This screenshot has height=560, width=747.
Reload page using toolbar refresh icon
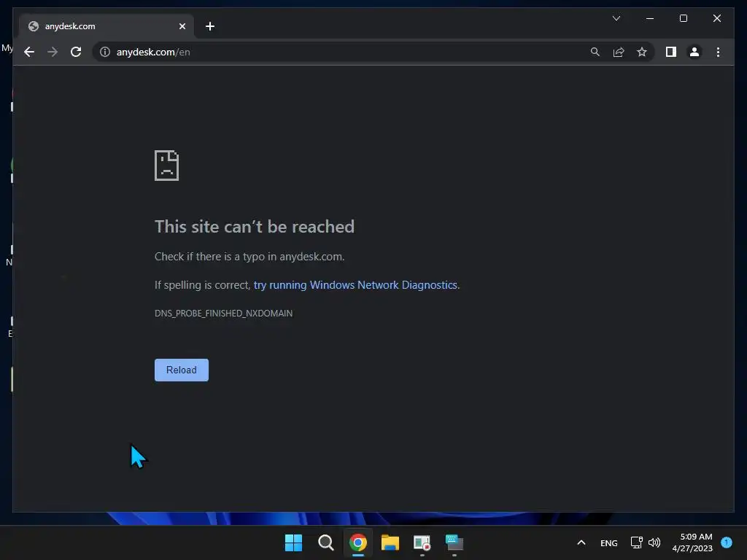(76, 52)
